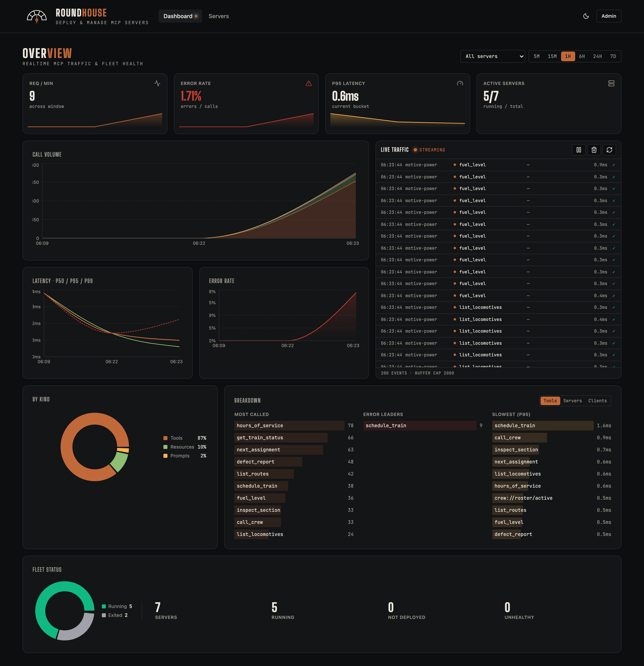Pause the live traffic stream
This screenshot has width=644, height=666.
pos(579,150)
